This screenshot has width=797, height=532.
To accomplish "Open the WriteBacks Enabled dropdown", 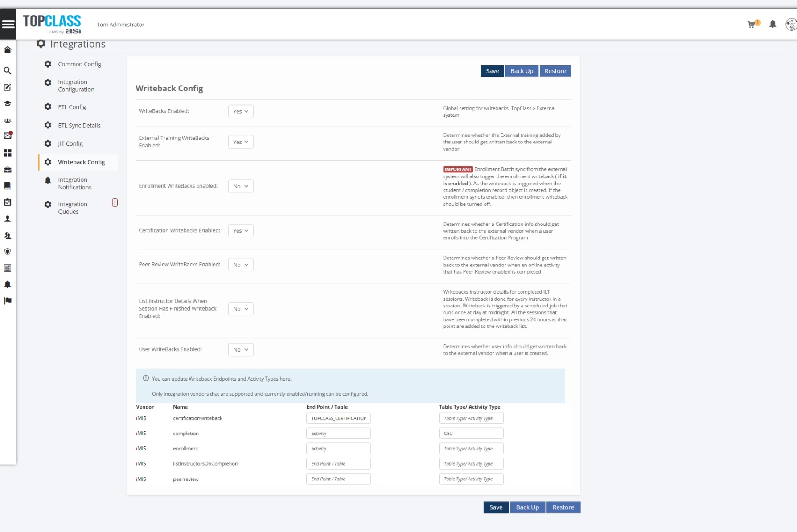I will pos(241,111).
